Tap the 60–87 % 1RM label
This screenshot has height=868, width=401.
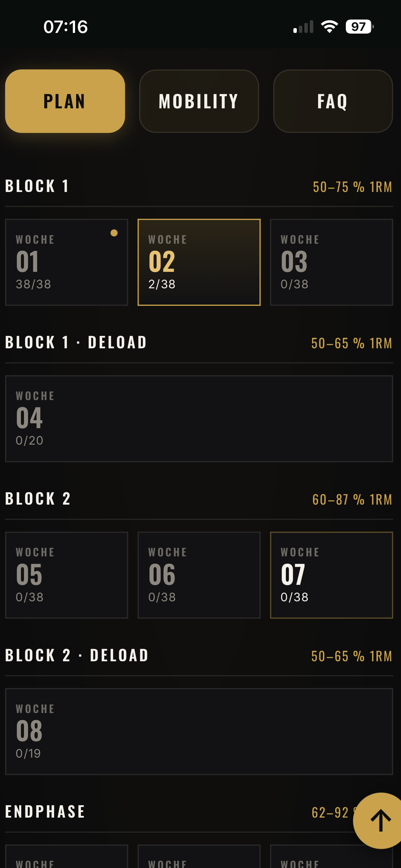[x=352, y=499]
